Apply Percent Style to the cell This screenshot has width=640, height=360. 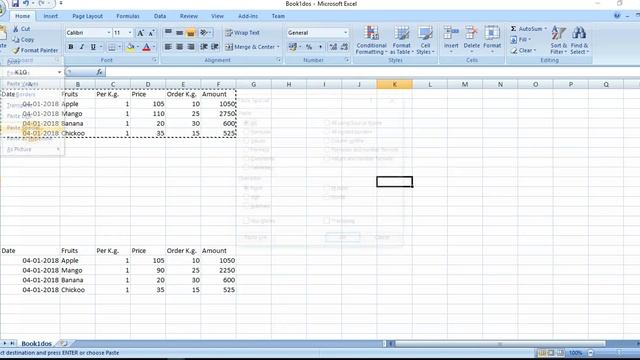[x=309, y=47]
